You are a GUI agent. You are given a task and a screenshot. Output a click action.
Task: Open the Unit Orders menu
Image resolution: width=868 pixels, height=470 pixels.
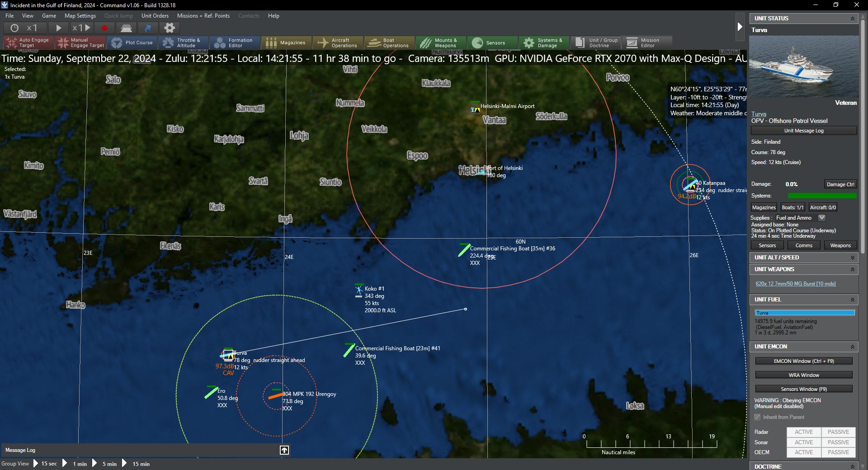155,16
